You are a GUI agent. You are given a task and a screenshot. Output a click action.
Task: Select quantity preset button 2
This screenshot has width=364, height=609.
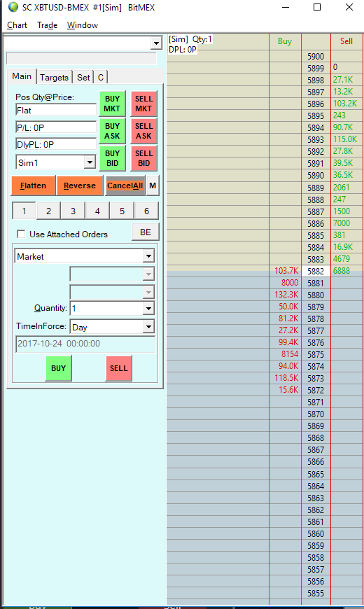pyautogui.click(x=48, y=211)
